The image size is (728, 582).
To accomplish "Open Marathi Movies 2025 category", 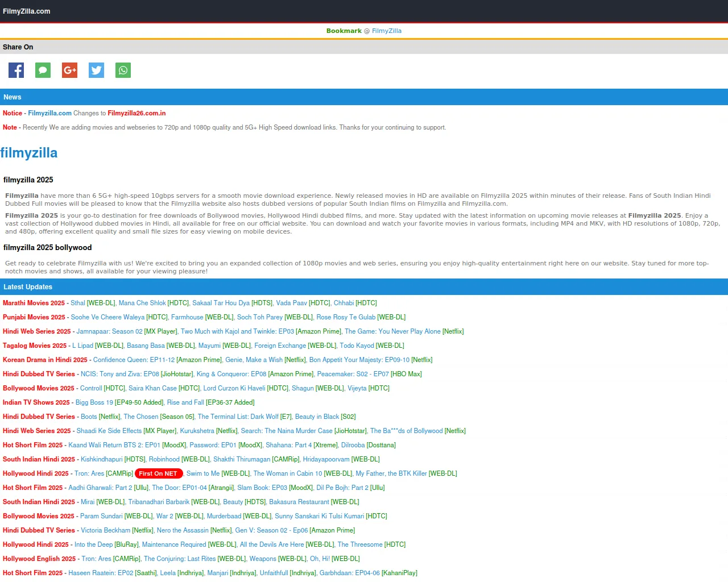I will click(x=34, y=303).
